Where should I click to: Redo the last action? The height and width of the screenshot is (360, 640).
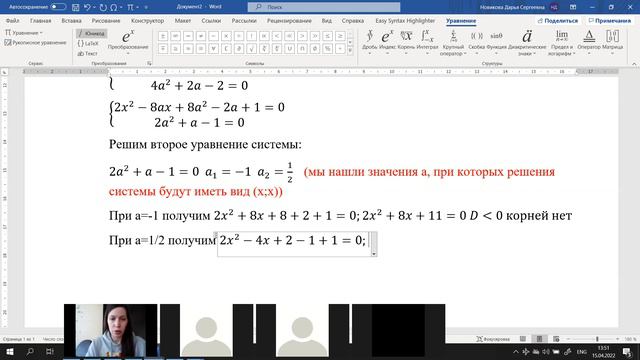pyautogui.click(x=103, y=7)
